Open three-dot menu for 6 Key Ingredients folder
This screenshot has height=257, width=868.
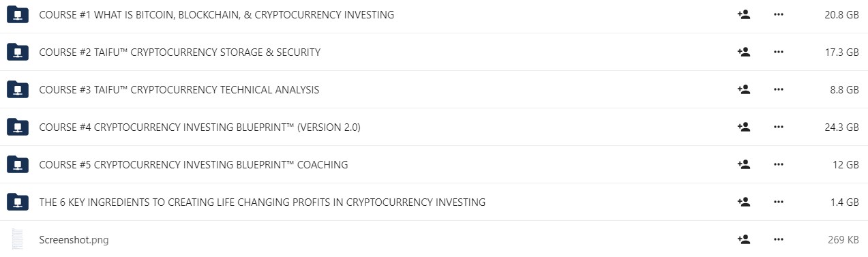(x=779, y=202)
